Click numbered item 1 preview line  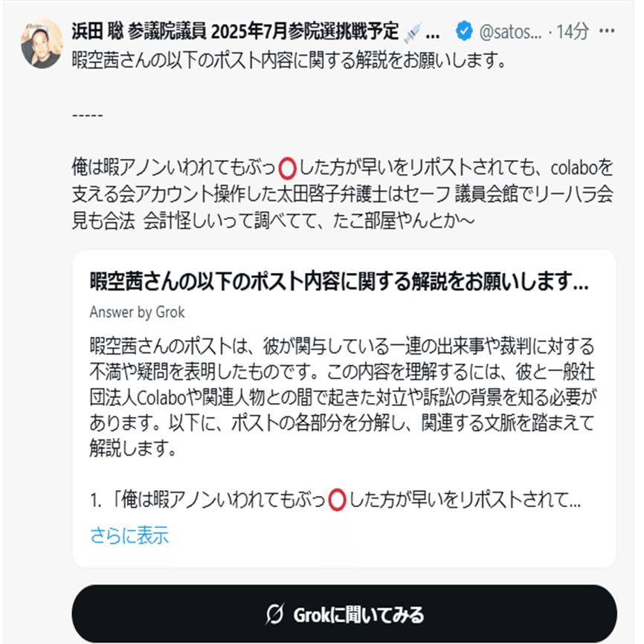click(335, 500)
